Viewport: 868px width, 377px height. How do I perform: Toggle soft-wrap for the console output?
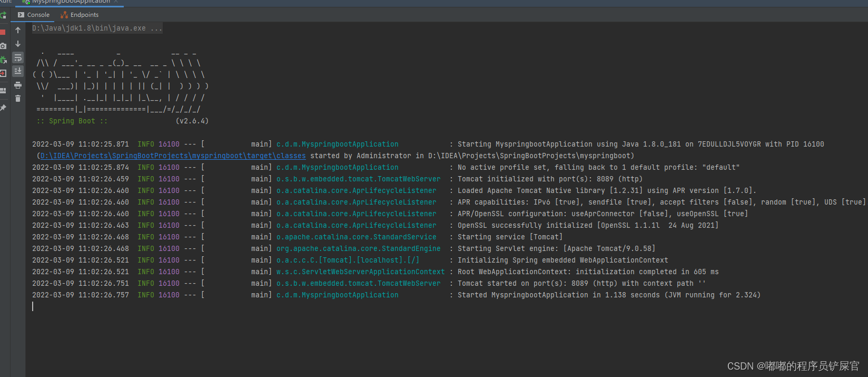[18, 57]
